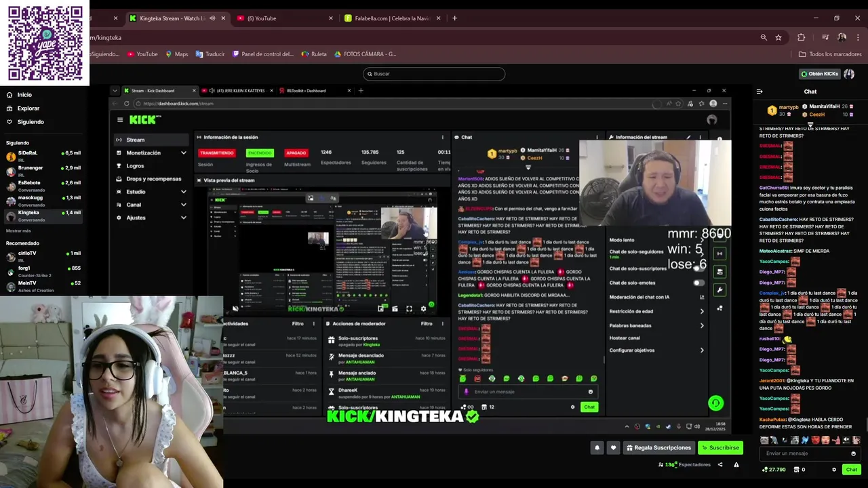Select Drops y recompensas in dashboard
This screenshot has width=868, height=488.
coord(152,179)
